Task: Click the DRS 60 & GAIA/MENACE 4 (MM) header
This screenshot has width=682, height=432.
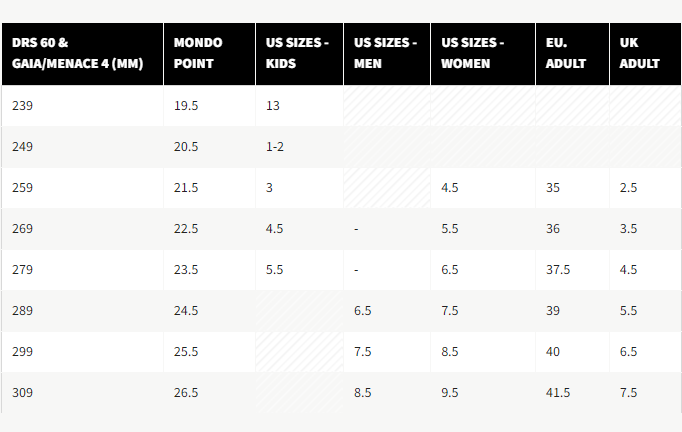Action: pos(76,53)
